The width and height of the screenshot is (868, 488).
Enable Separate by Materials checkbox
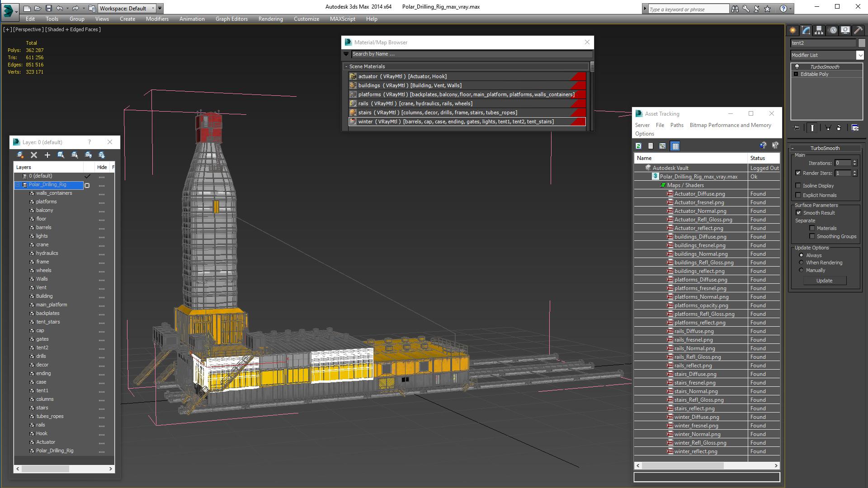(x=812, y=228)
